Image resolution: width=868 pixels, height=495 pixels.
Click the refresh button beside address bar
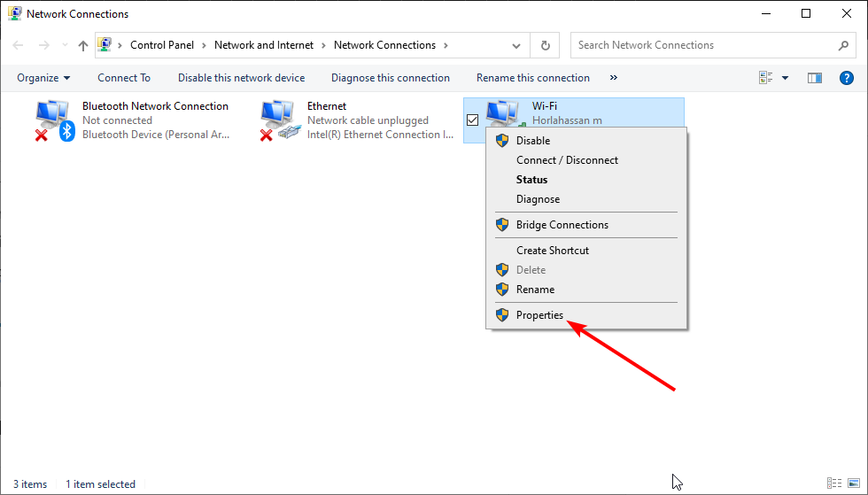coord(546,45)
